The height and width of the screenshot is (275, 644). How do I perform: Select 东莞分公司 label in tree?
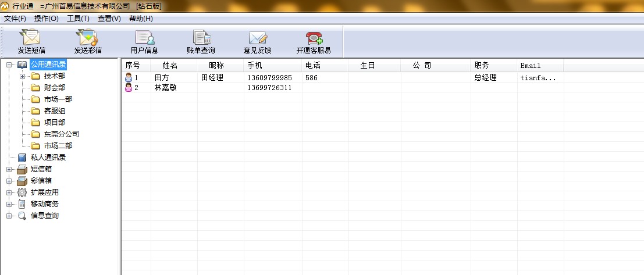coord(62,134)
